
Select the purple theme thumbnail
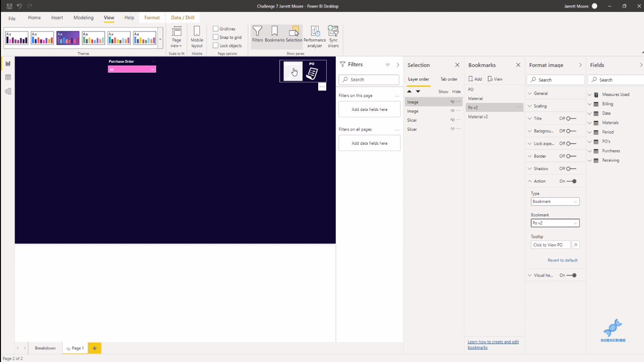pyautogui.click(x=68, y=38)
